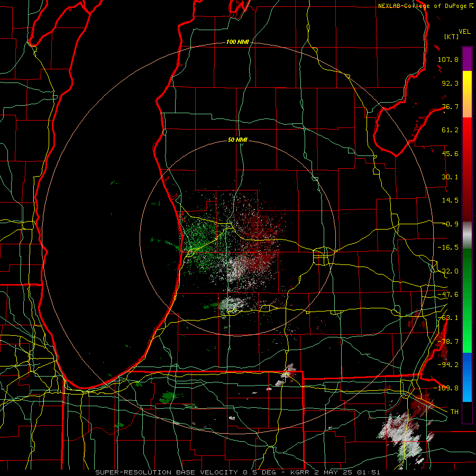
Task: Select the 61.2 scale value
Action: [450, 130]
